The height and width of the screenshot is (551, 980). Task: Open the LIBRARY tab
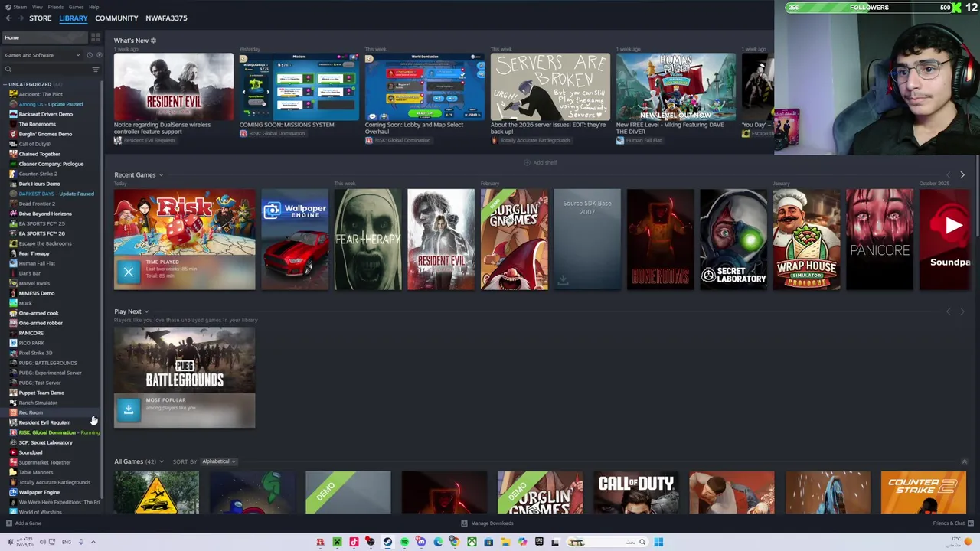coord(73,18)
